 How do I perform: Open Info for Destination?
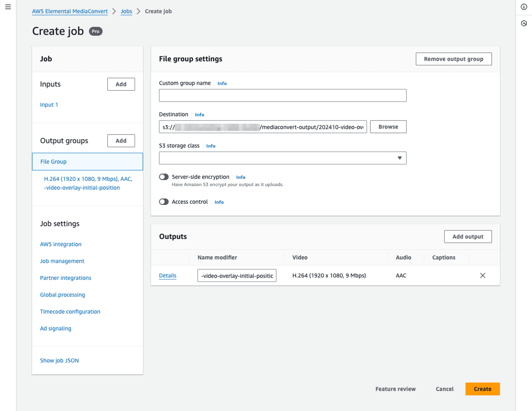[199, 114]
